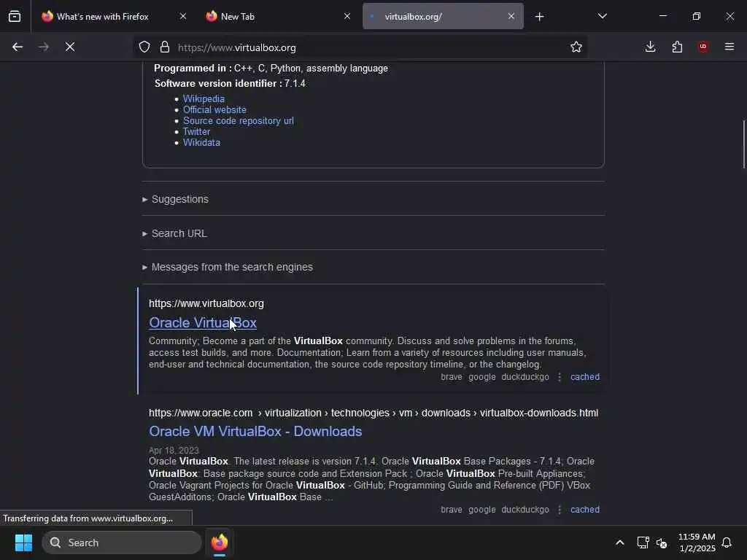This screenshot has height=560, width=747.
Task: Open the Downloads panel
Action: [650, 47]
